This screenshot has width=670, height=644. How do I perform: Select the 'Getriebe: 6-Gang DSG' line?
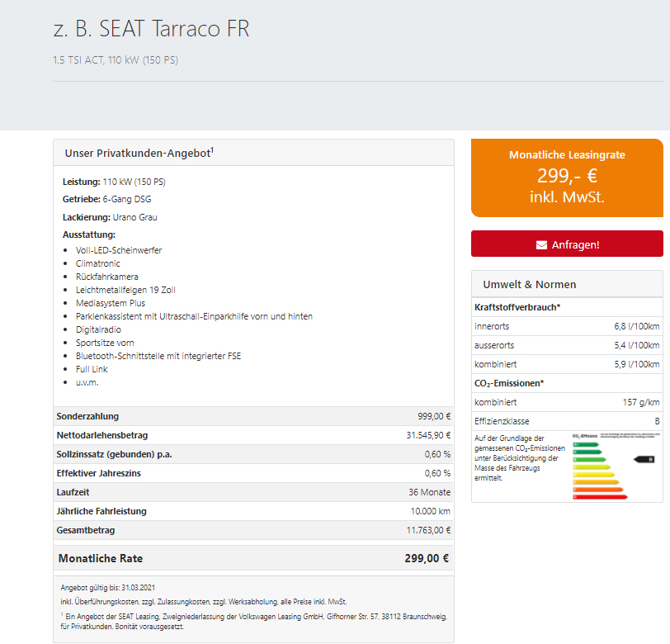coord(106,199)
